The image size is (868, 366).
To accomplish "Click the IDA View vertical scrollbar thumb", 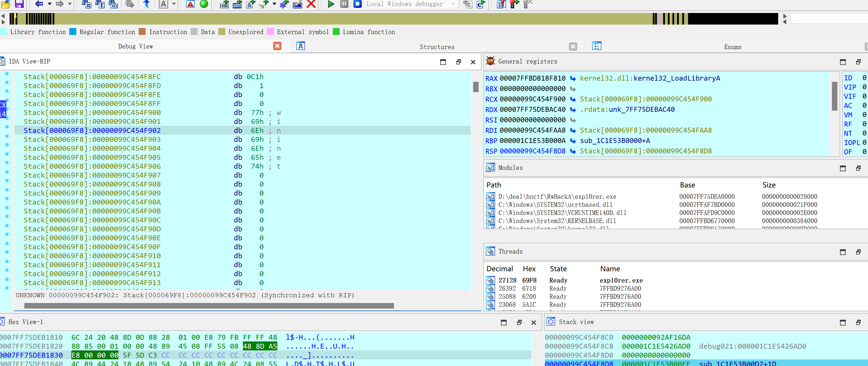I will pos(475,87).
